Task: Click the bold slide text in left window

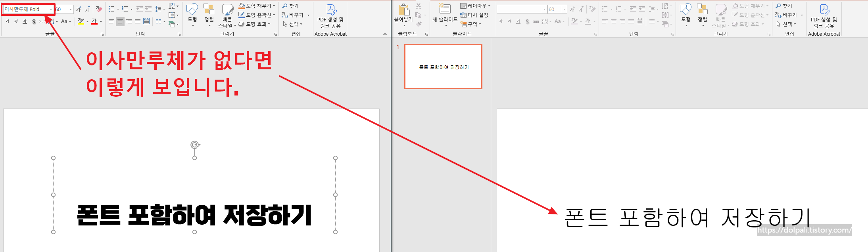Action: click(x=194, y=216)
